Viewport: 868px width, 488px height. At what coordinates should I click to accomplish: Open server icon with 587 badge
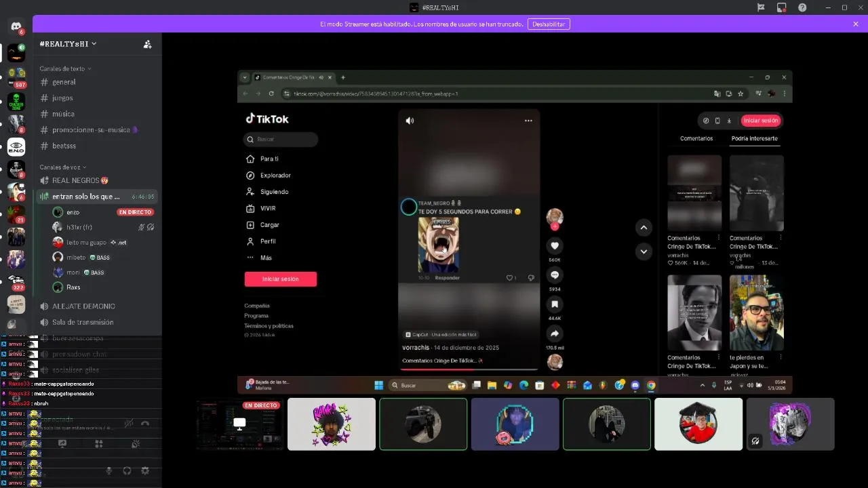(16, 76)
